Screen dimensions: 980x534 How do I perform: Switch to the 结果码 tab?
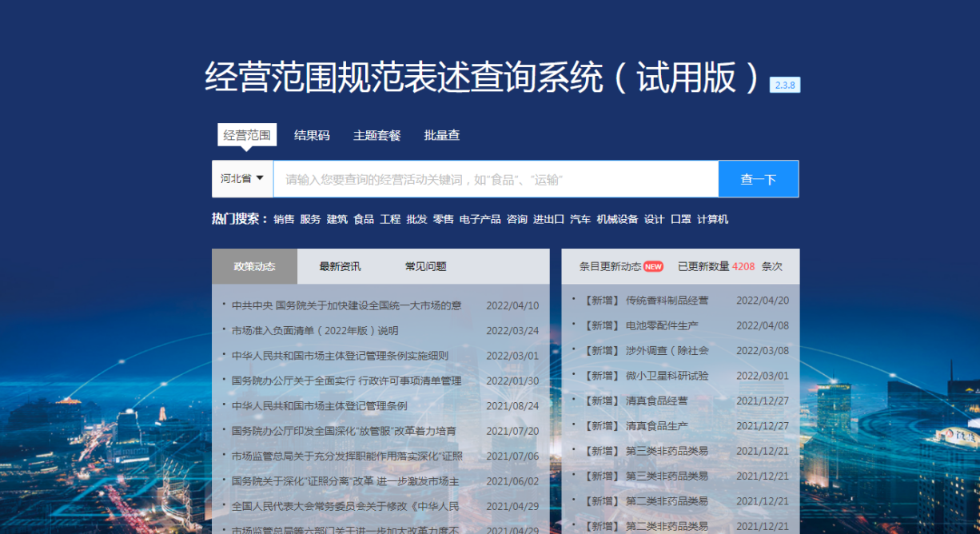(312, 136)
